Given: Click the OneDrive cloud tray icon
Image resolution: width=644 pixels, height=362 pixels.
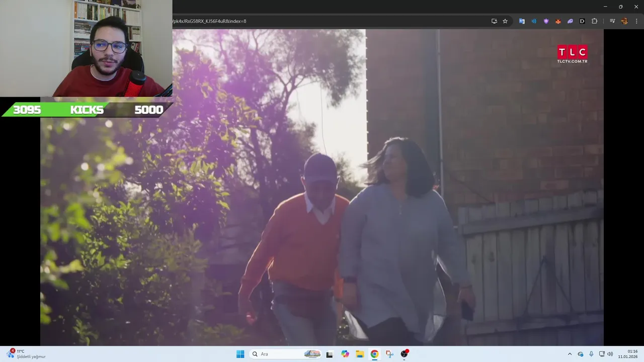Looking at the screenshot, I should click(x=581, y=354).
